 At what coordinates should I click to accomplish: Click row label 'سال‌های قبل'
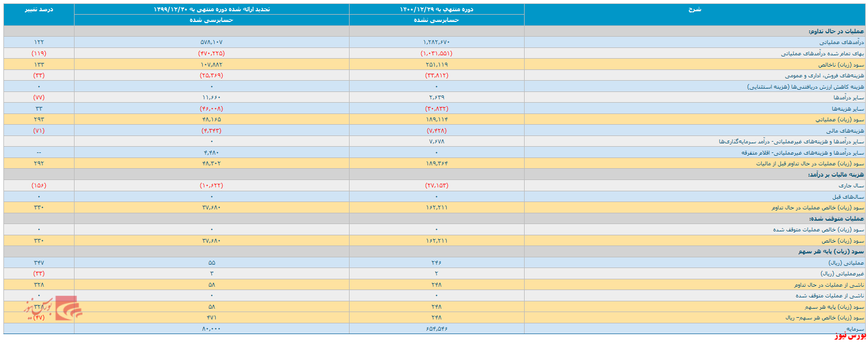(x=849, y=196)
